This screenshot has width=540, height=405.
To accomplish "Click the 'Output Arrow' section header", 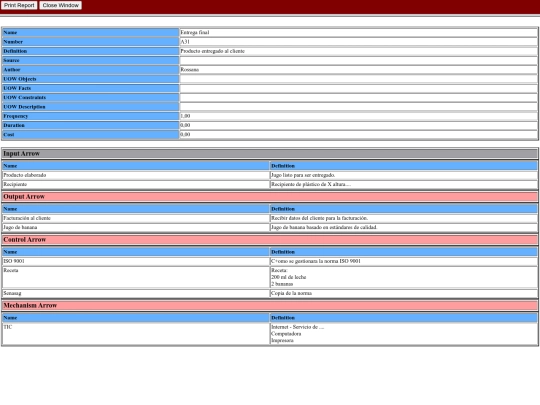I will tap(270, 197).
